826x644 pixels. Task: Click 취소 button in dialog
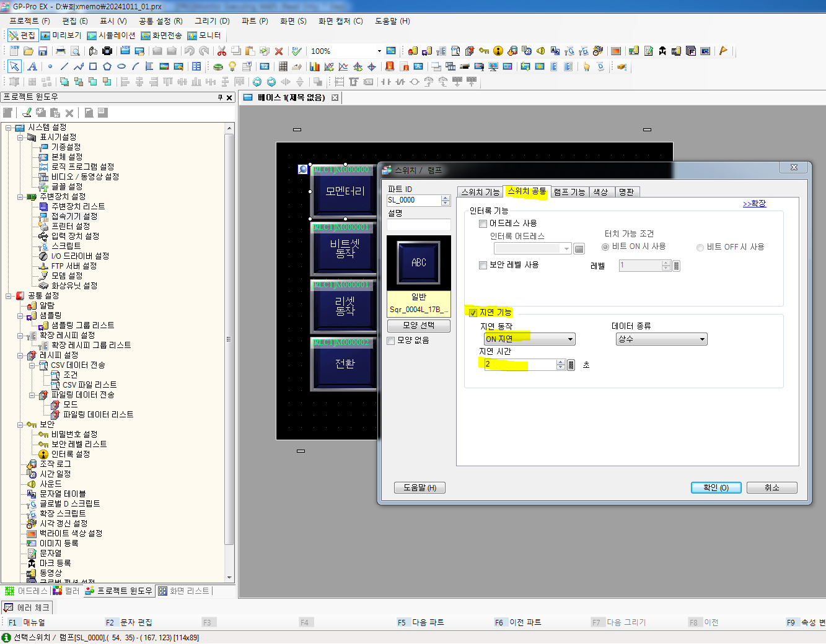pyautogui.click(x=772, y=488)
